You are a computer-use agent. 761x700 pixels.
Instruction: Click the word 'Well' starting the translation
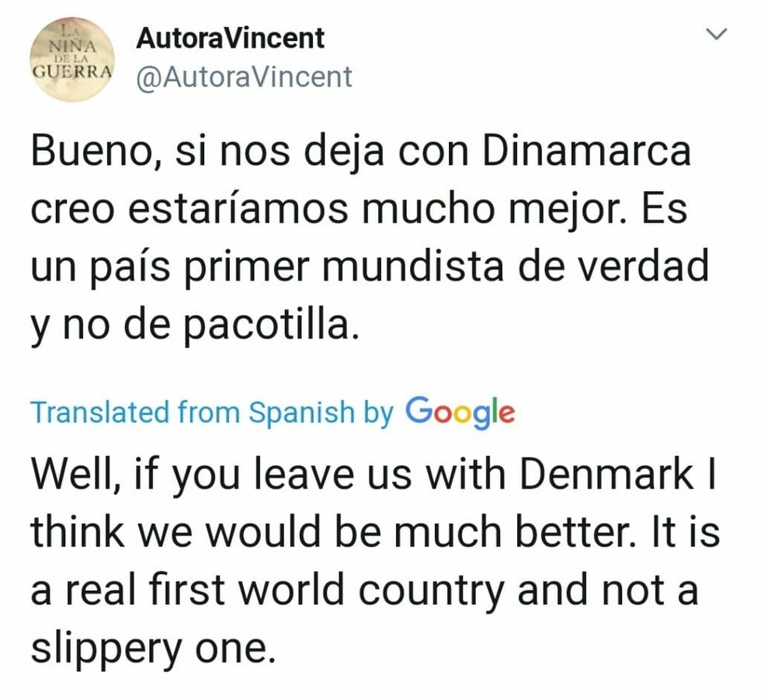pyautogui.click(x=74, y=474)
